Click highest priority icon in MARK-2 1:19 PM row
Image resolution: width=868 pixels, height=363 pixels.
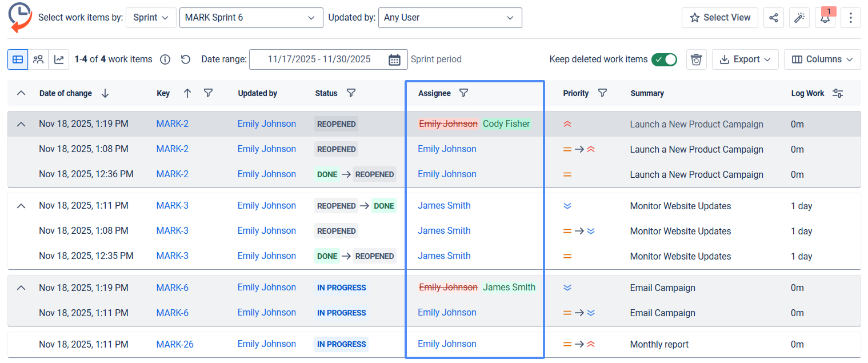(x=567, y=124)
